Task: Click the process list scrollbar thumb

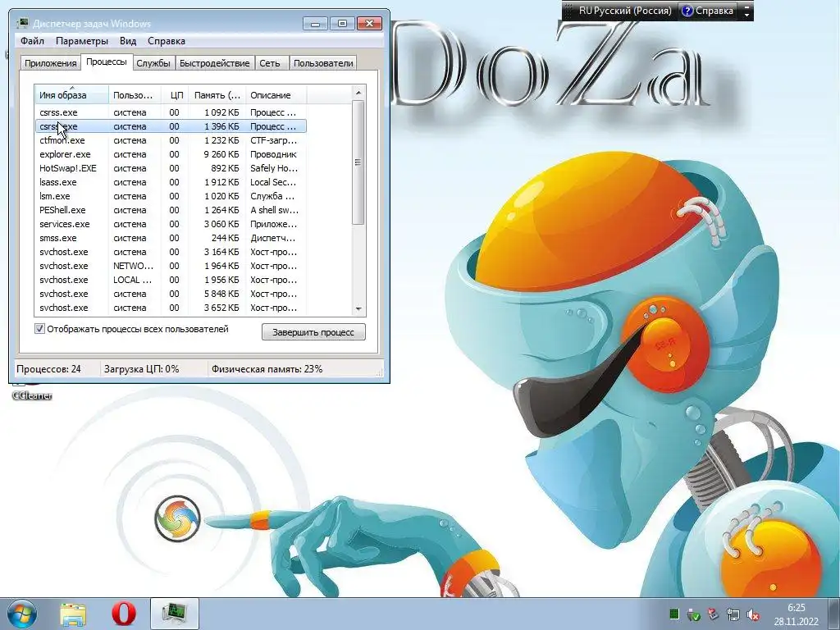Action: (x=358, y=162)
